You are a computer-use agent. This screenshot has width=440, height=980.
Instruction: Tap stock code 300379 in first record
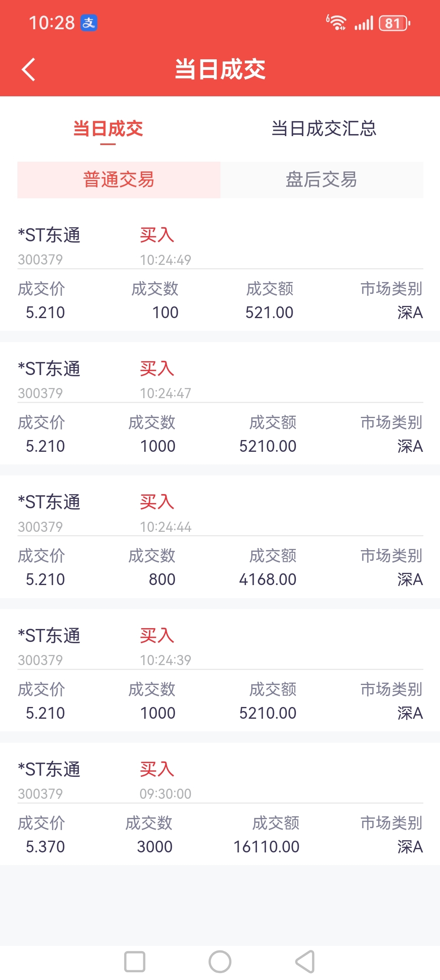40,260
